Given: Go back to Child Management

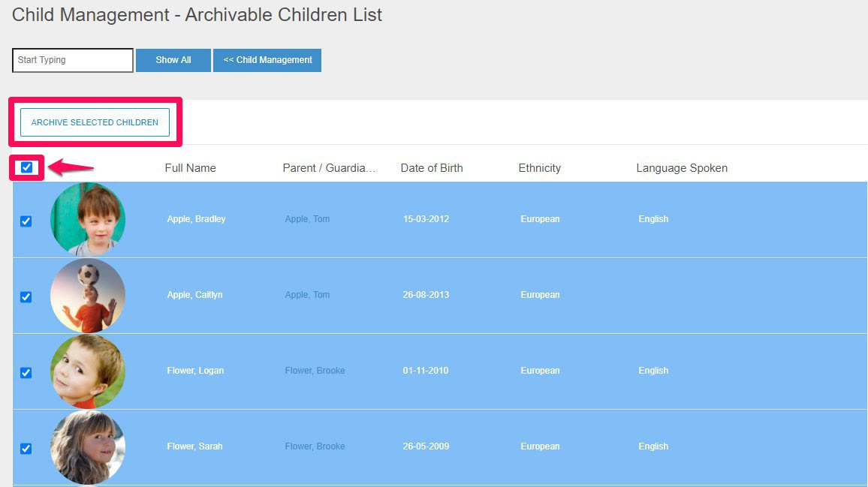Looking at the screenshot, I should (x=267, y=60).
